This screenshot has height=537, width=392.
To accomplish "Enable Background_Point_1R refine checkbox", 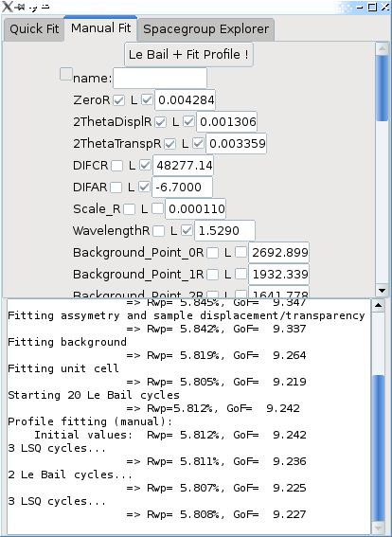I will 213,275.
